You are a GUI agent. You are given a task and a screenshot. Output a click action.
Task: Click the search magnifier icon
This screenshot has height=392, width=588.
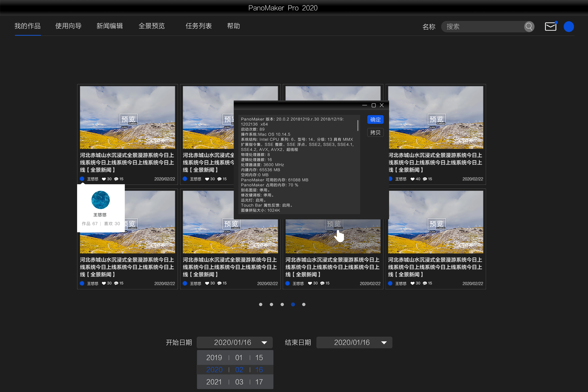tap(529, 26)
